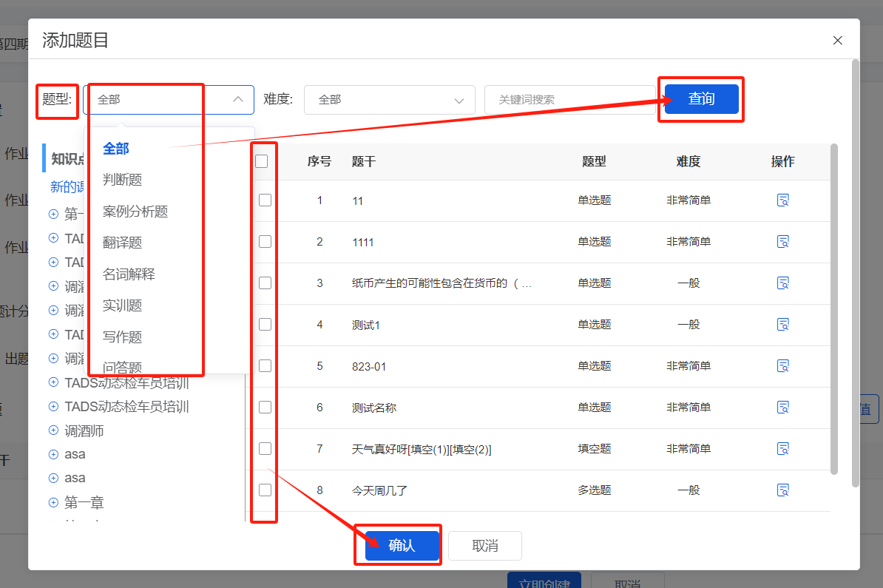Click the 关键词搜索 input field
This screenshot has width=883, height=588.
(x=569, y=99)
